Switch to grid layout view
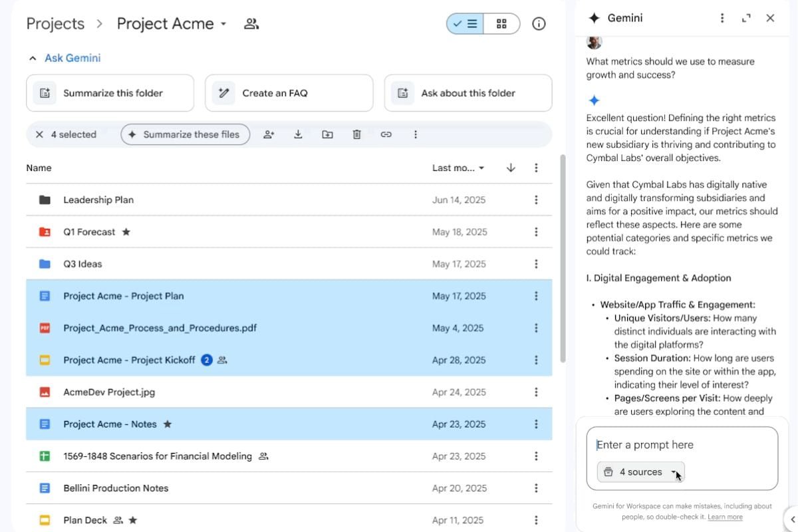798x532 pixels. tap(501, 24)
